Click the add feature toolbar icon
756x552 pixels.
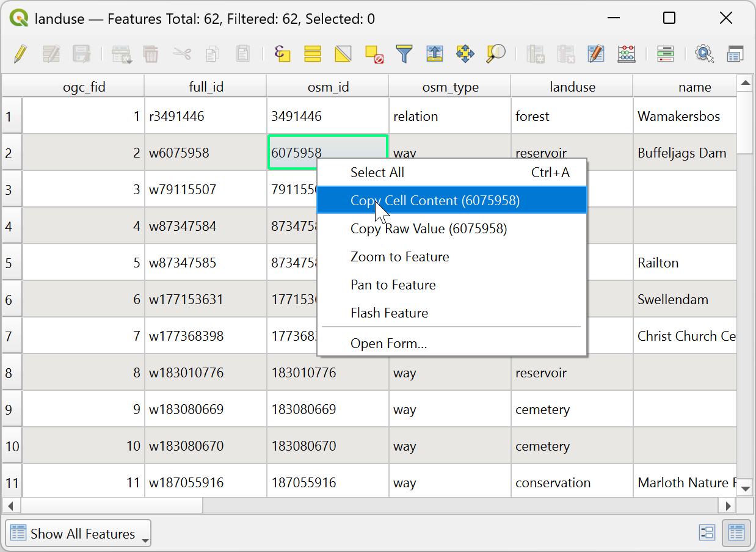[x=122, y=54]
